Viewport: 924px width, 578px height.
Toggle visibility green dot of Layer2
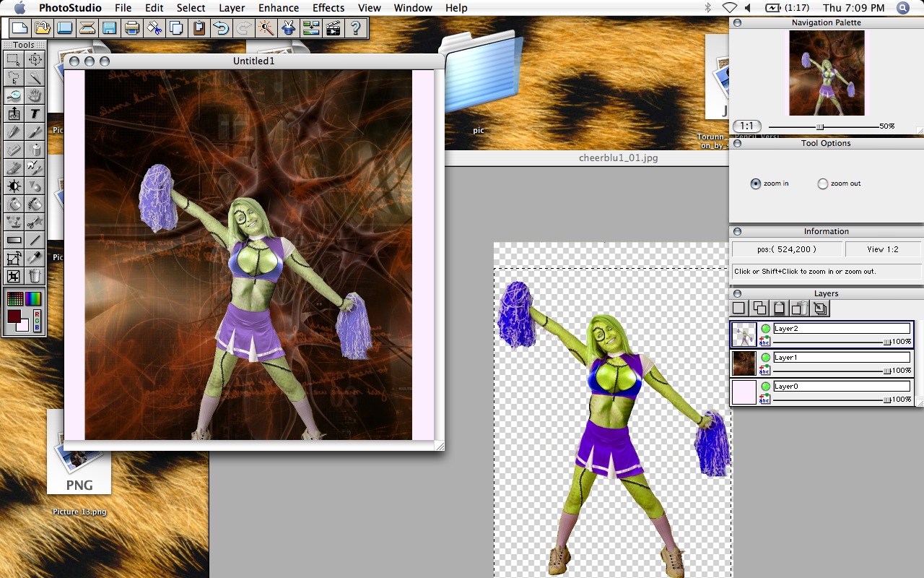coord(765,329)
